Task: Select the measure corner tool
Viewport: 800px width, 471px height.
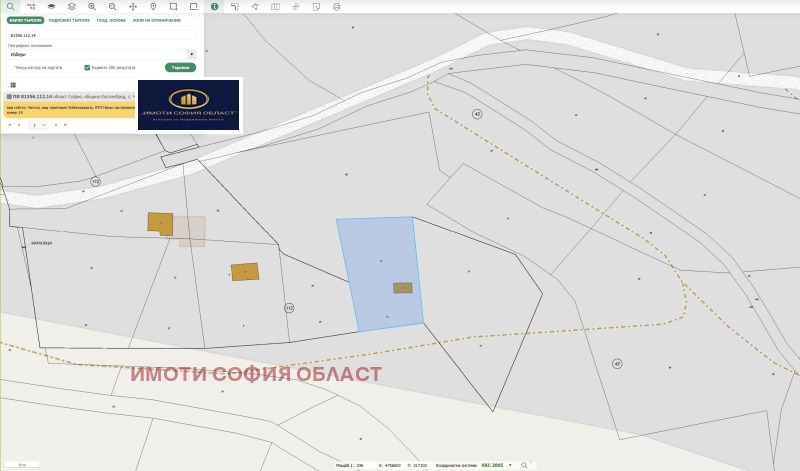Action: 235,7
